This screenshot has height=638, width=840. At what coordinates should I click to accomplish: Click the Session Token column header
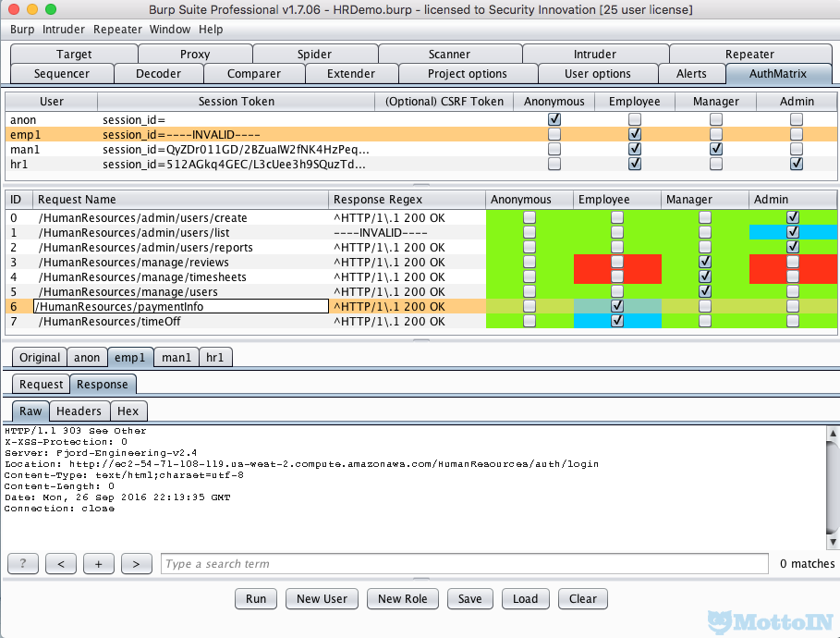click(x=237, y=102)
